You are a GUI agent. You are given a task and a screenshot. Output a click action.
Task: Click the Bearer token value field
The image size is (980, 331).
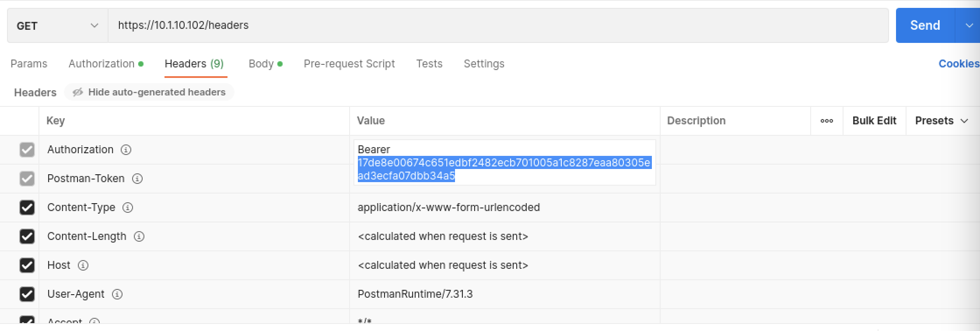(x=505, y=162)
